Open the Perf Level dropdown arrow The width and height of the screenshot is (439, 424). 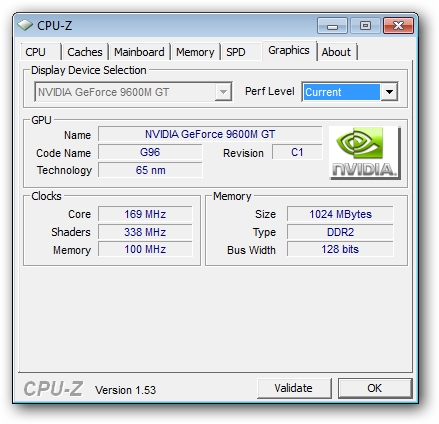(389, 92)
